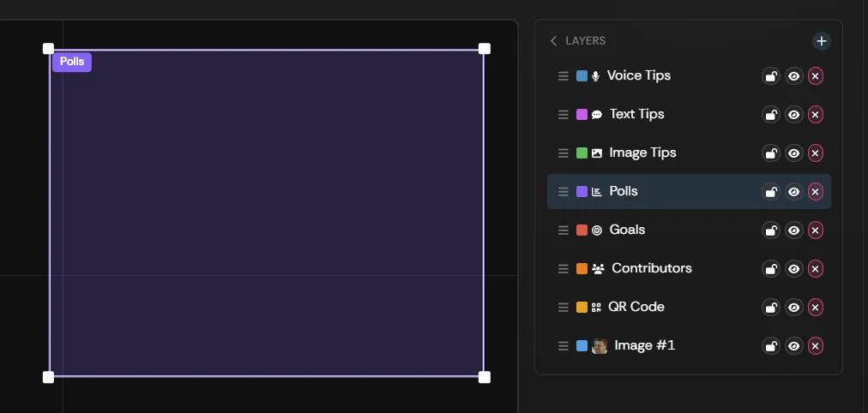The image size is (868, 413).
Task: Grab the Voice Tips drag handle
Action: pos(563,76)
